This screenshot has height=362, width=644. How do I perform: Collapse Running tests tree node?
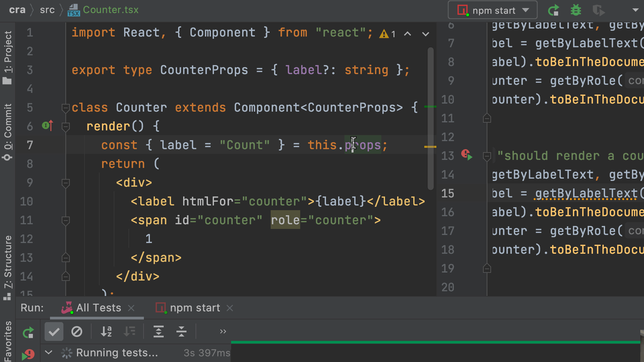click(49, 353)
